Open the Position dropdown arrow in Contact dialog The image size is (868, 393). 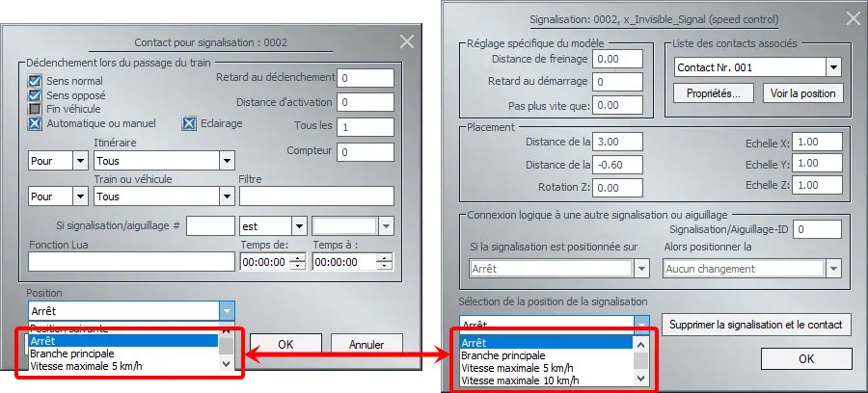(227, 311)
